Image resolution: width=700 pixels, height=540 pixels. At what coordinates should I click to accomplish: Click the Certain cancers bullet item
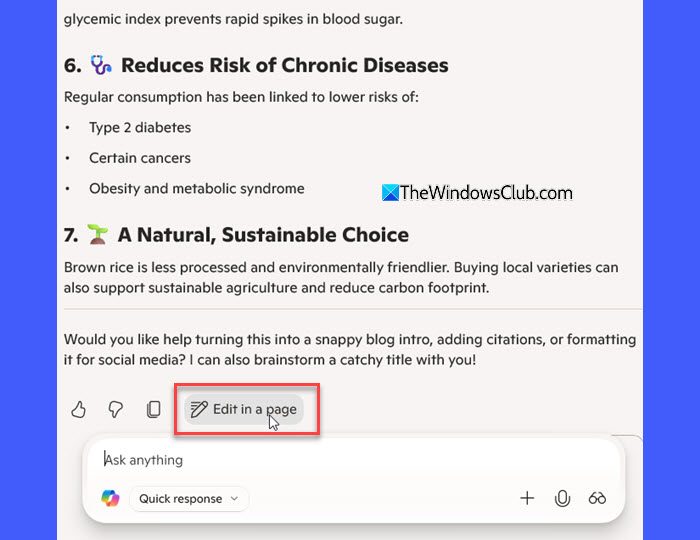(x=140, y=158)
